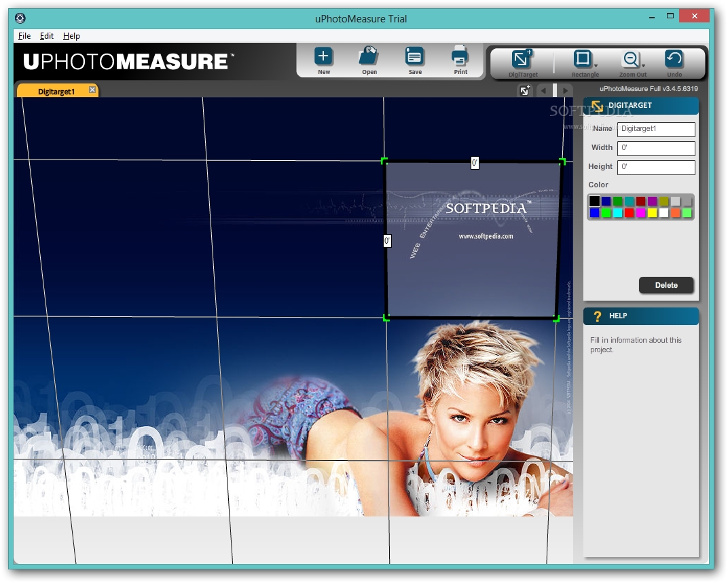Click the small add-DigiTarget icon below the toolbar
This screenshot has height=583, width=728.
(525, 90)
